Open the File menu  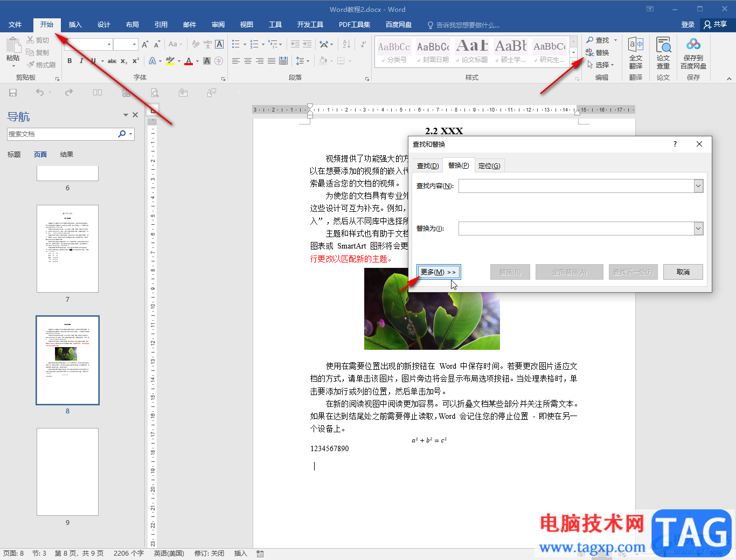15,25
